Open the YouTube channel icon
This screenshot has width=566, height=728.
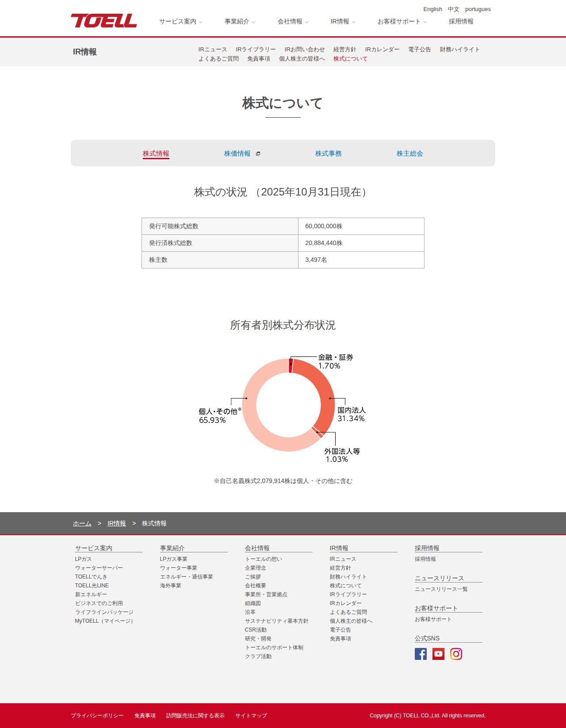click(x=438, y=654)
